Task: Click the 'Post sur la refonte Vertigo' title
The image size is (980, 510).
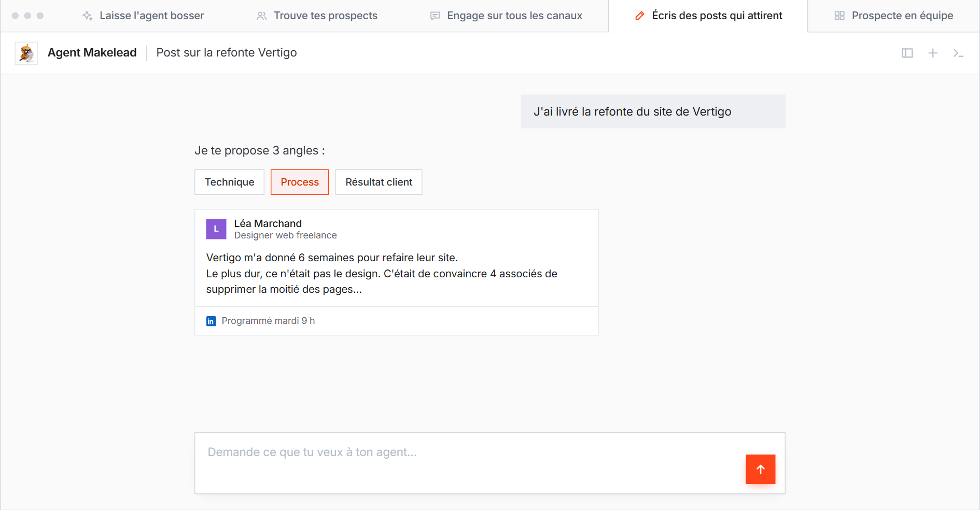Action: coord(227,52)
